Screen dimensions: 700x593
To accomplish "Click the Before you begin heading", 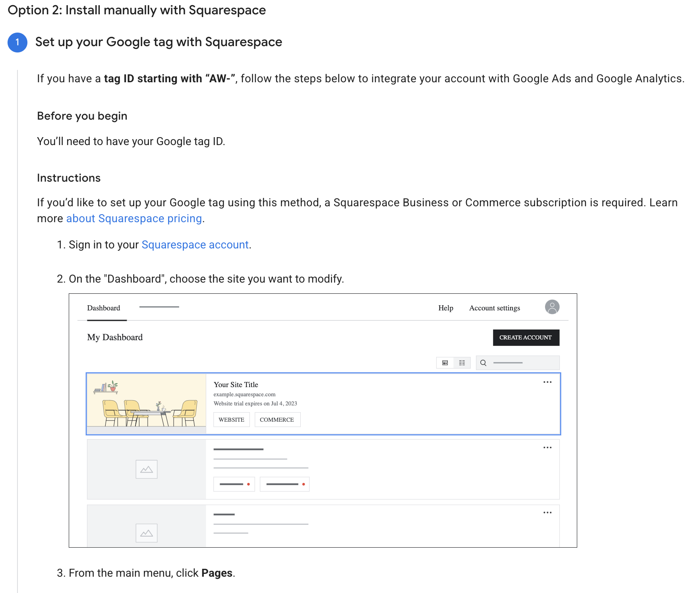I will click(x=82, y=116).
